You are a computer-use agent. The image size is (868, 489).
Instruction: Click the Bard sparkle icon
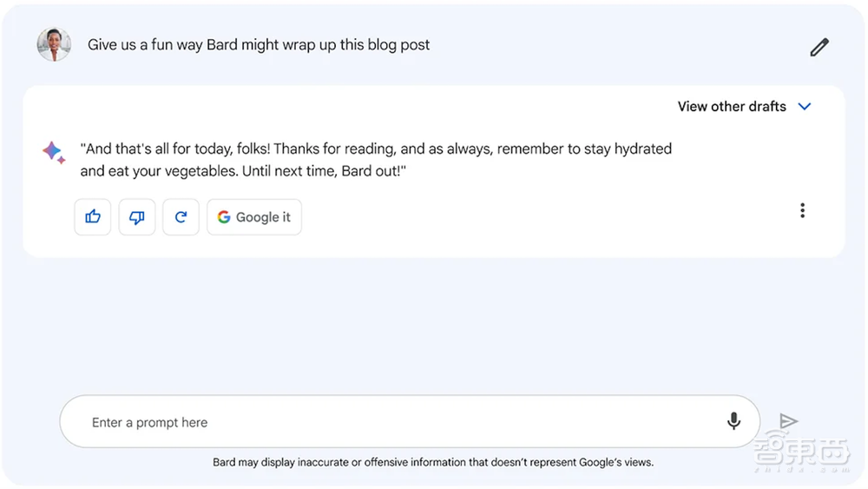(x=53, y=152)
